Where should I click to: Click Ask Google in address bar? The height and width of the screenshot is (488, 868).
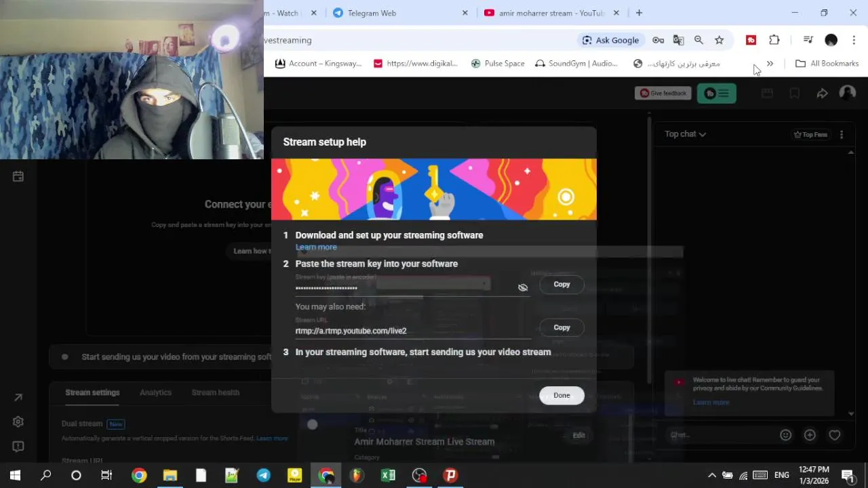[610, 40]
